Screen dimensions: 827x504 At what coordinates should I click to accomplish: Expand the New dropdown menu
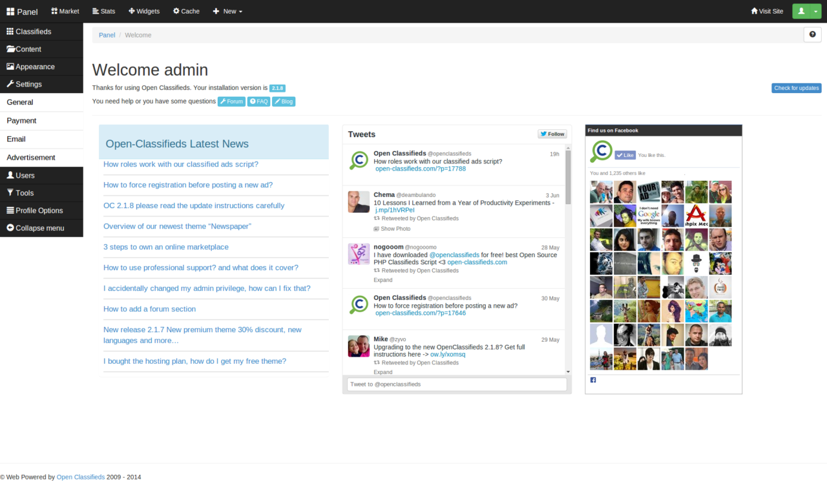click(228, 11)
